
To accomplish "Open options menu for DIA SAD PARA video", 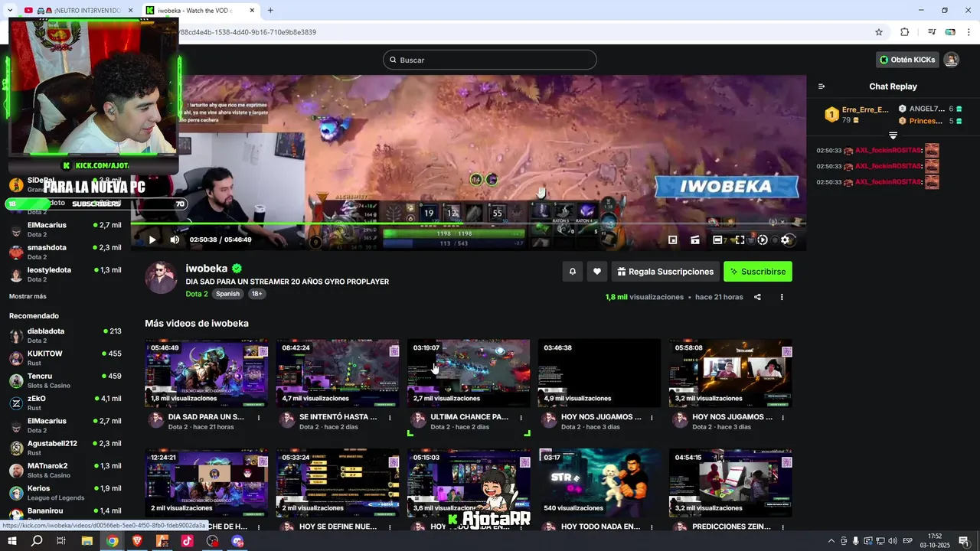I will [x=259, y=418].
